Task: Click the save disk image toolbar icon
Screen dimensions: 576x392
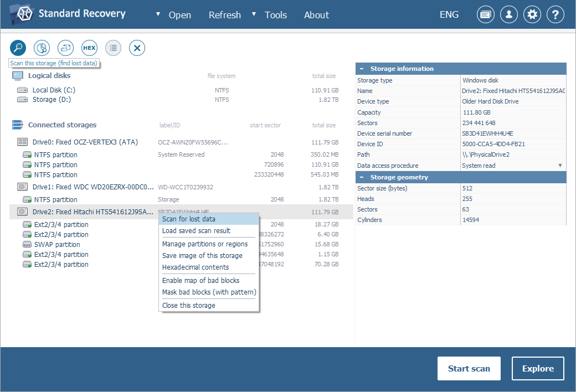Action: (x=66, y=48)
